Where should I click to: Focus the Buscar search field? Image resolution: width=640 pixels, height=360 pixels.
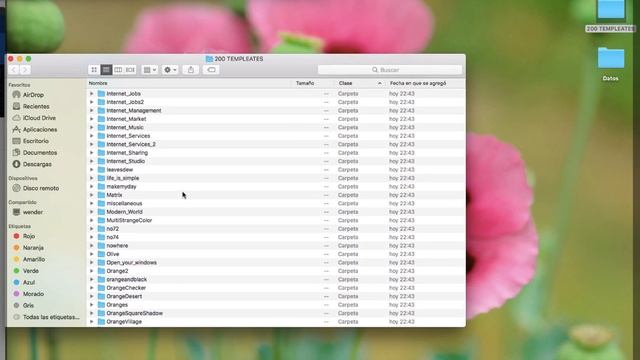pyautogui.click(x=390, y=70)
